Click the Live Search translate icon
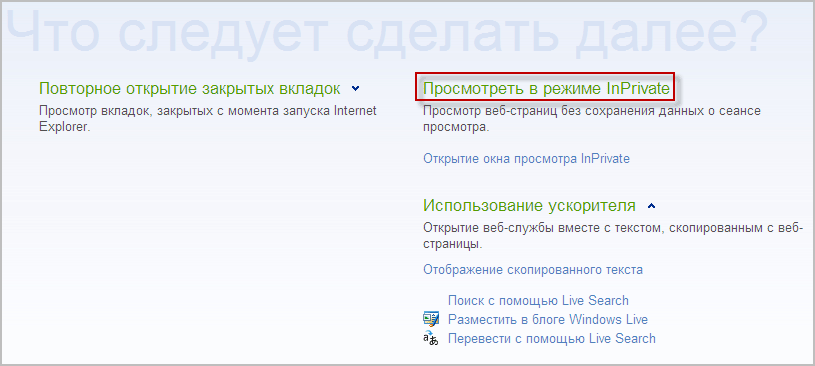Viewport: 815px width, 366px height. [431, 338]
